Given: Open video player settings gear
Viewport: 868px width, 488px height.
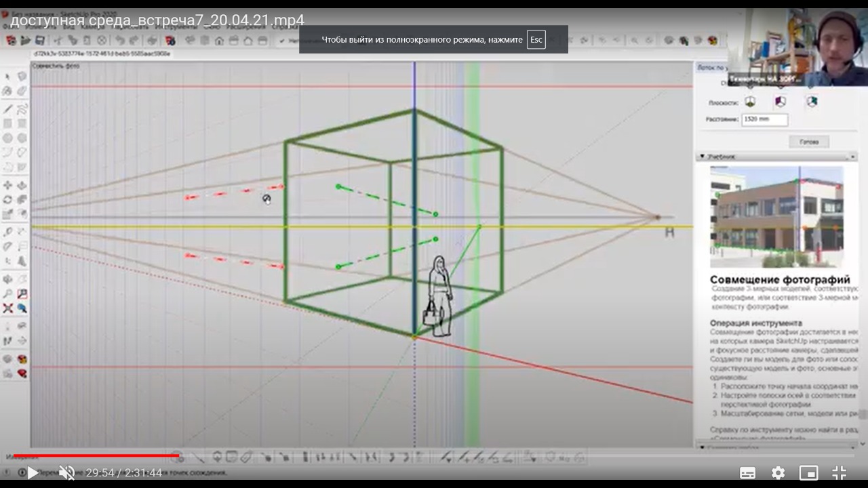Looking at the screenshot, I should click(x=778, y=472).
